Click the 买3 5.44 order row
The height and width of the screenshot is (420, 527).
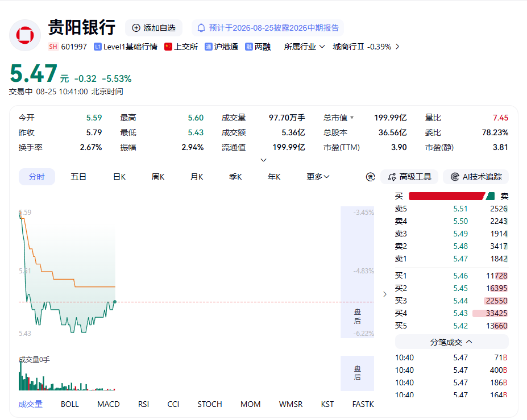point(451,301)
